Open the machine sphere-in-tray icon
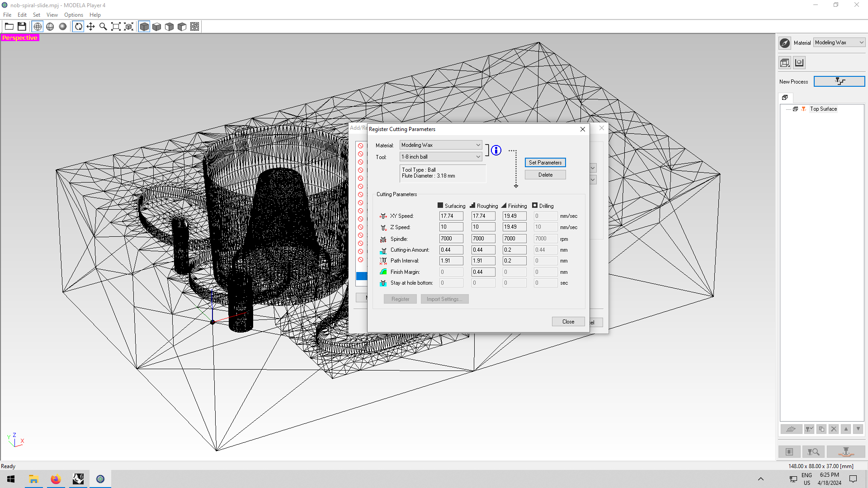 pyautogui.click(x=799, y=63)
